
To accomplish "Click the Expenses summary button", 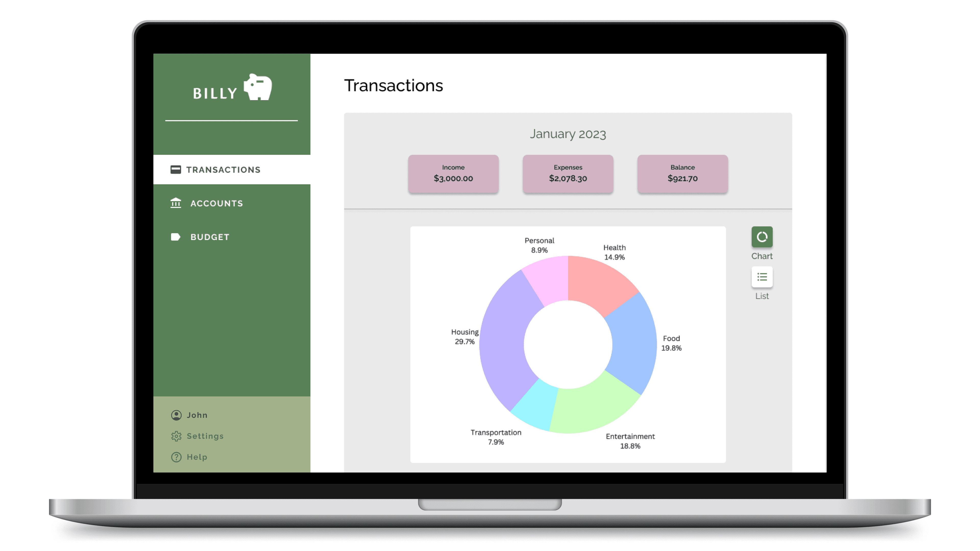I will 567,173.
